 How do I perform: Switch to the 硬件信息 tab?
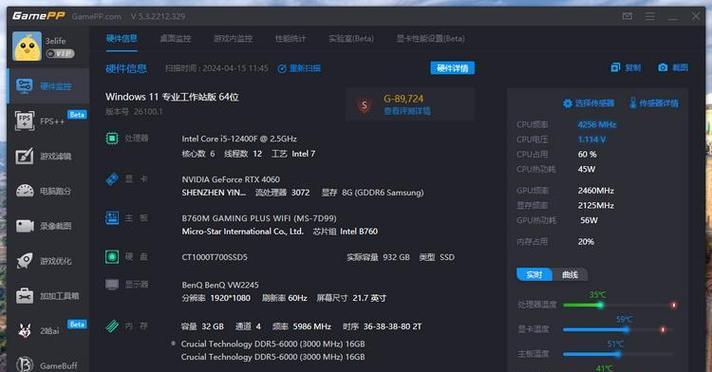[121, 39]
